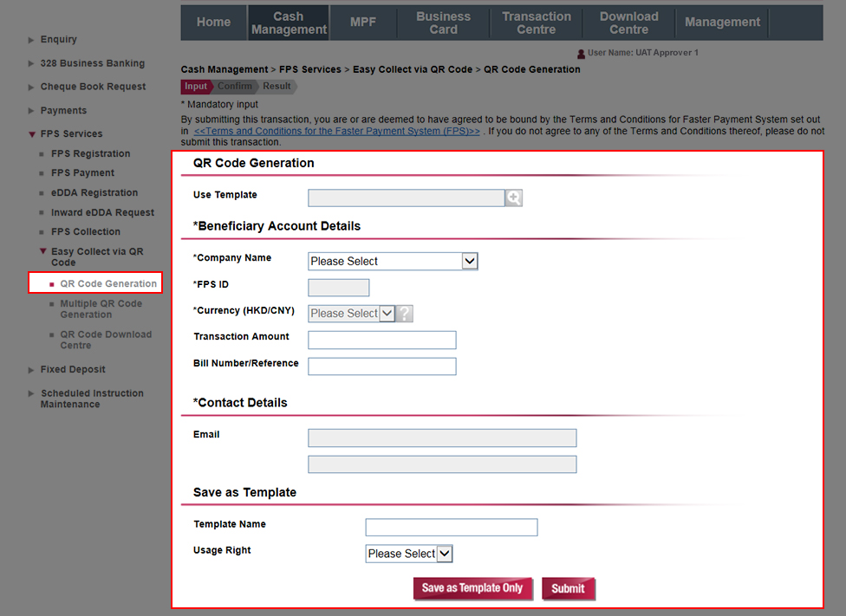Screen dimensions: 846x616
Task: Open the Company Name dropdown
Action: tap(393, 261)
